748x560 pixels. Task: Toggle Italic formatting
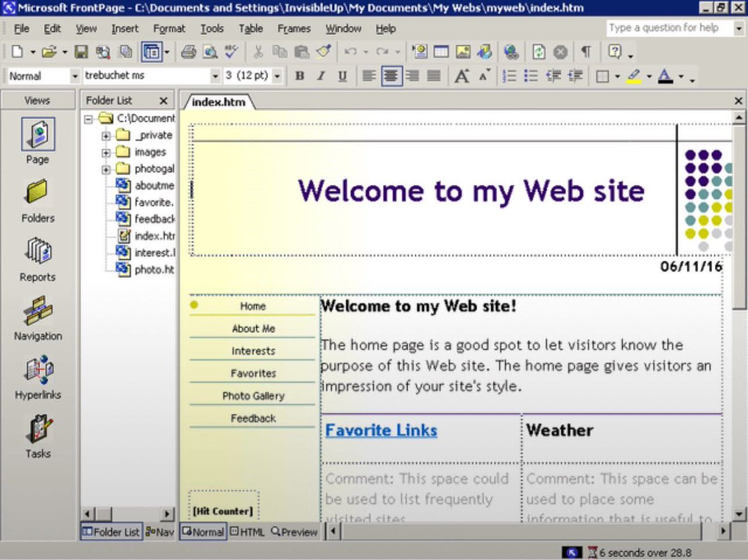(x=321, y=76)
